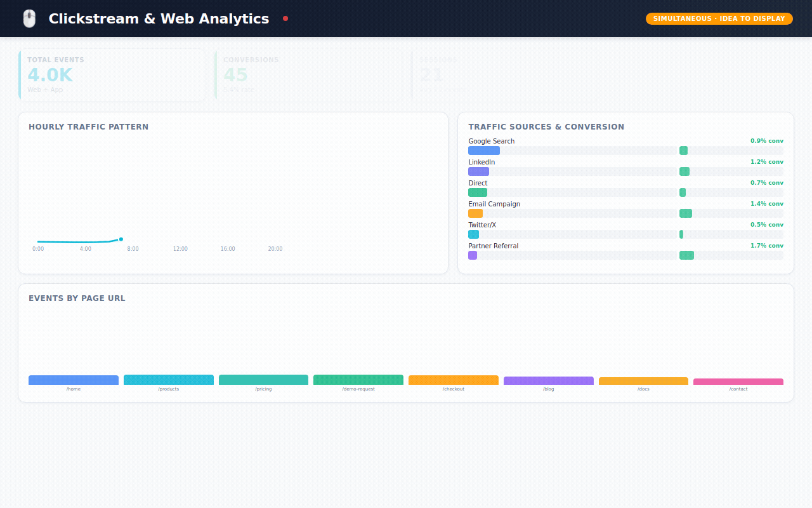Screen dimensions: 812x508
Task: Select the Twitter/X cyan traffic bar
Action: coord(473,234)
